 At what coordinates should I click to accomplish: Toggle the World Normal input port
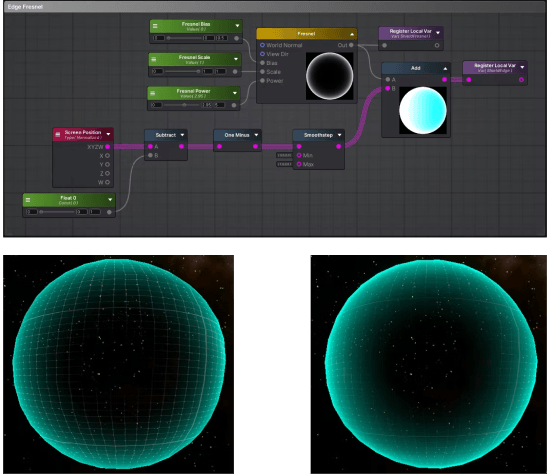[x=262, y=45]
